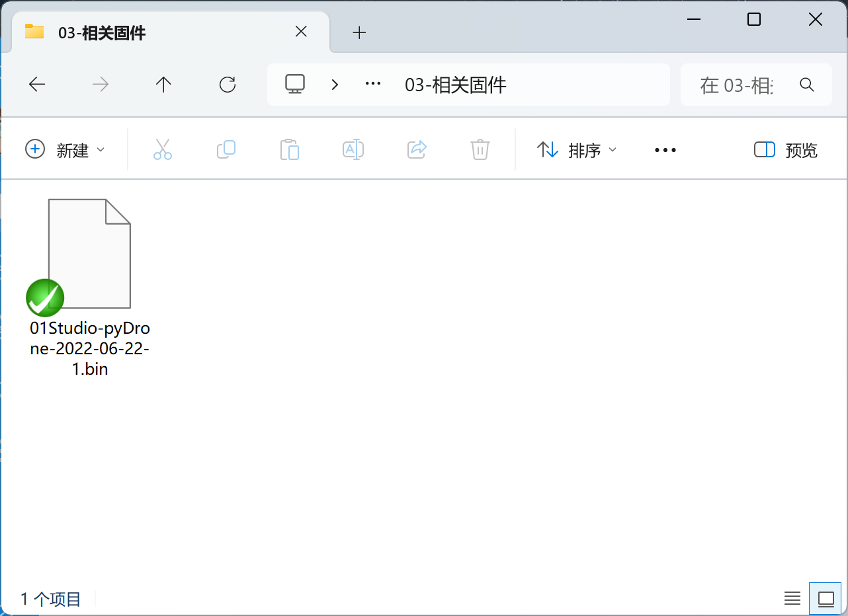The height and width of the screenshot is (616, 848).
Task: Click the Copy icon in toolbar
Action: pos(226,149)
